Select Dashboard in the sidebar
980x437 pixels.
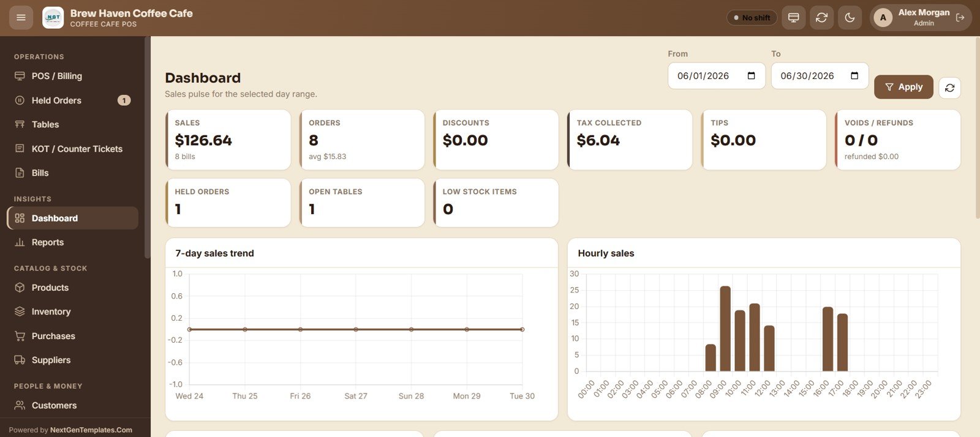point(72,218)
